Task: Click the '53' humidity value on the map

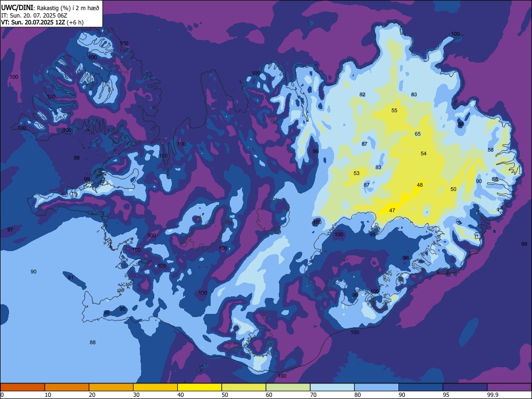Action: pyautogui.click(x=356, y=173)
